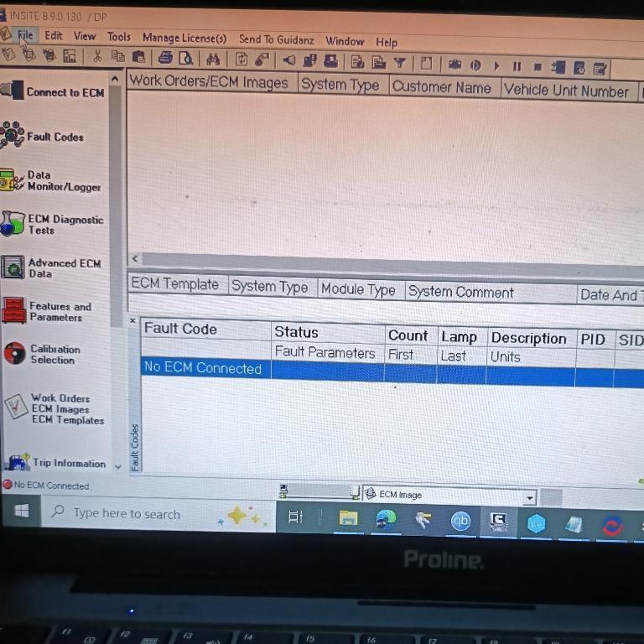Select the No ECM Connected table row
Image resolution: width=644 pixels, height=644 pixels.
(x=392, y=372)
